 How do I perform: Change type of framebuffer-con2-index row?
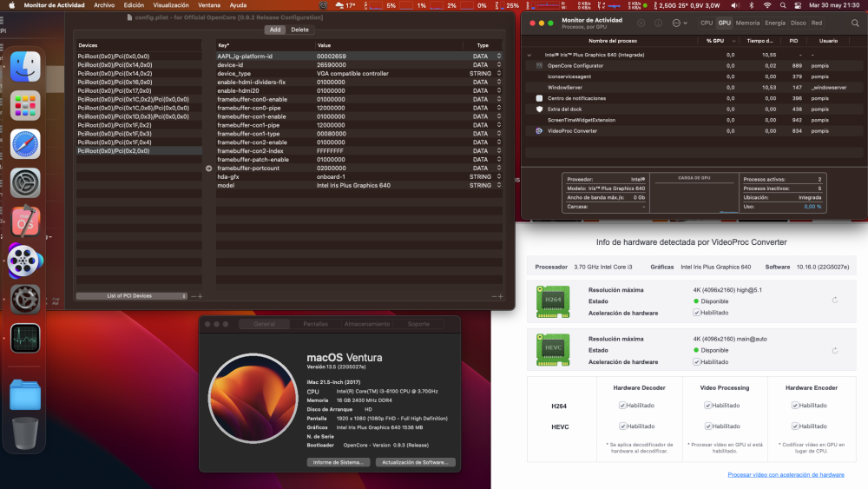tap(499, 150)
